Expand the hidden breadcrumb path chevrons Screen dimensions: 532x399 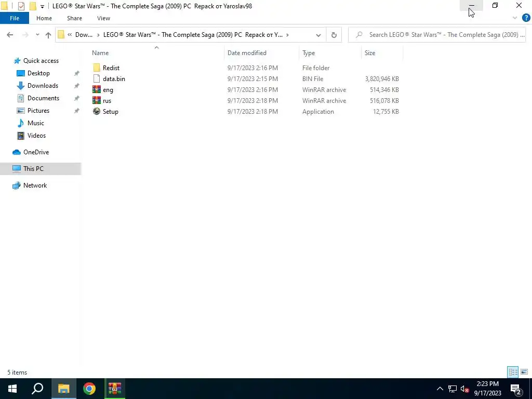tap(70, 35)
